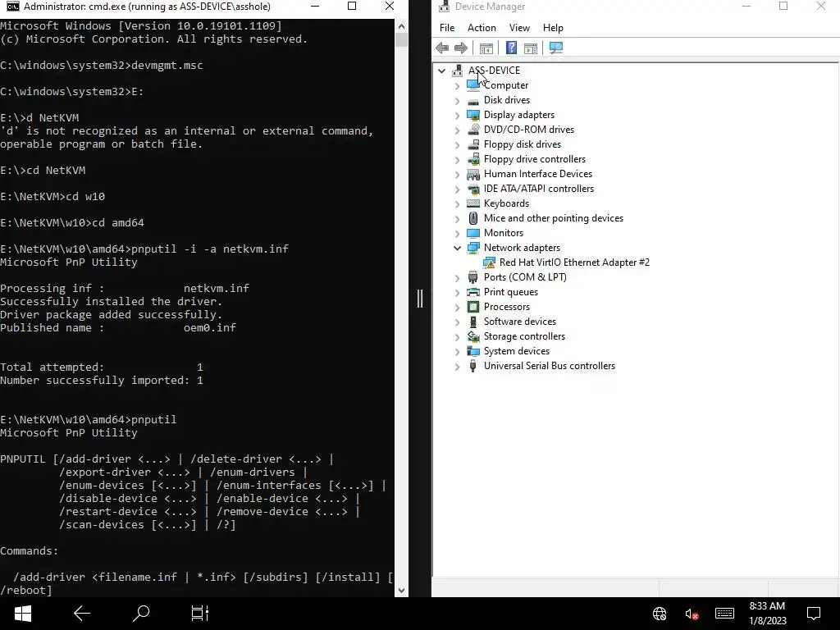Image resolution: width=840 pixels, height=630 pixels.
Task: Open taskbar Search magnifier
Action: click(141, 613)
